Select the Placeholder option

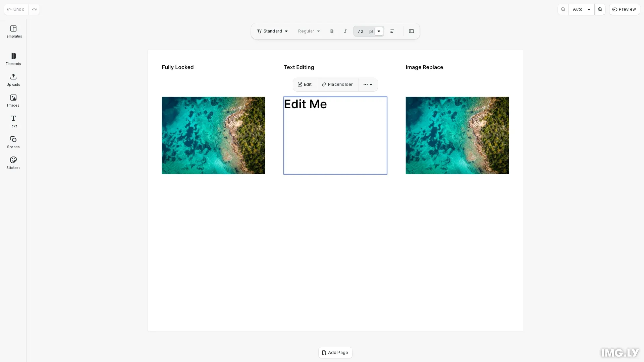tap(337, 84)
